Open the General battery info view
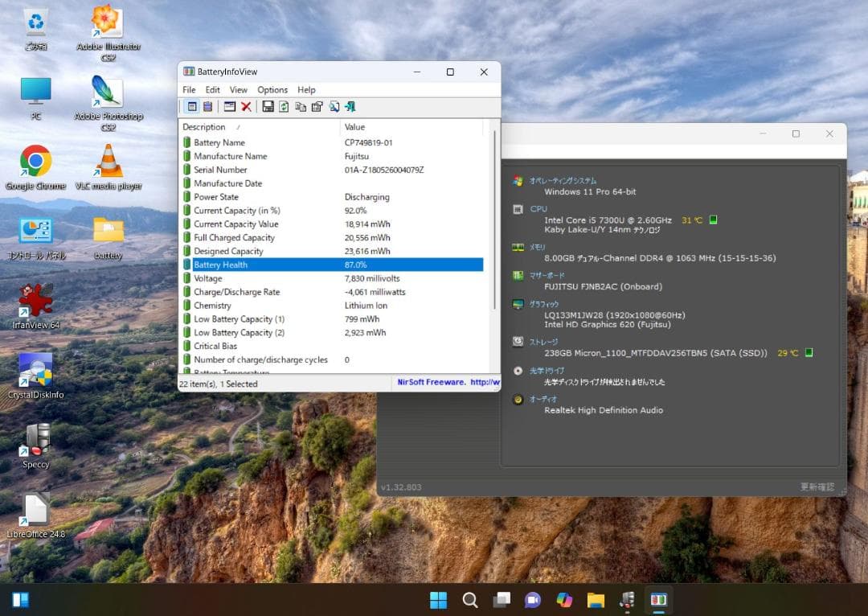The width and height of the screenshot is (868, 616). pyautogui.click(x=191, y=106)
